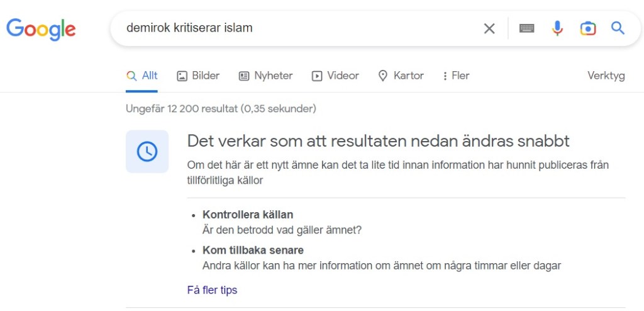This screenshot has height=311, width=644.
Task: Switch to the Bilder tab
Action: point(198,76)
